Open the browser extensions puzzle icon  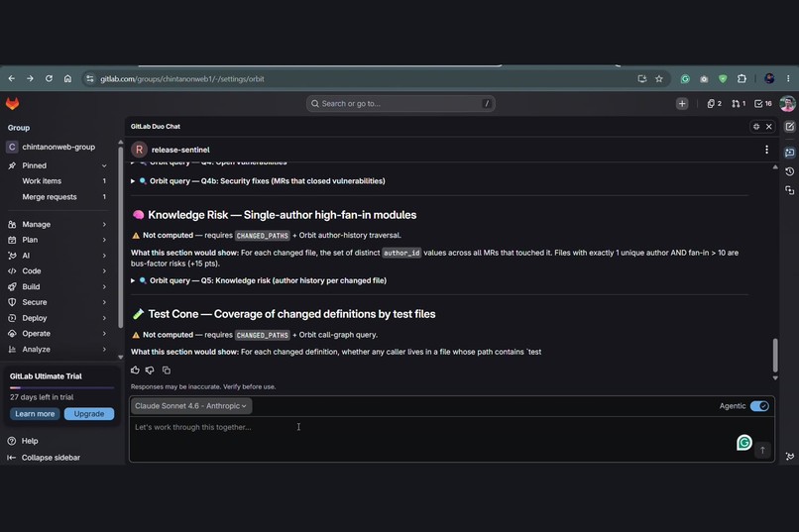pyautogui.click(x=742, y=79)
